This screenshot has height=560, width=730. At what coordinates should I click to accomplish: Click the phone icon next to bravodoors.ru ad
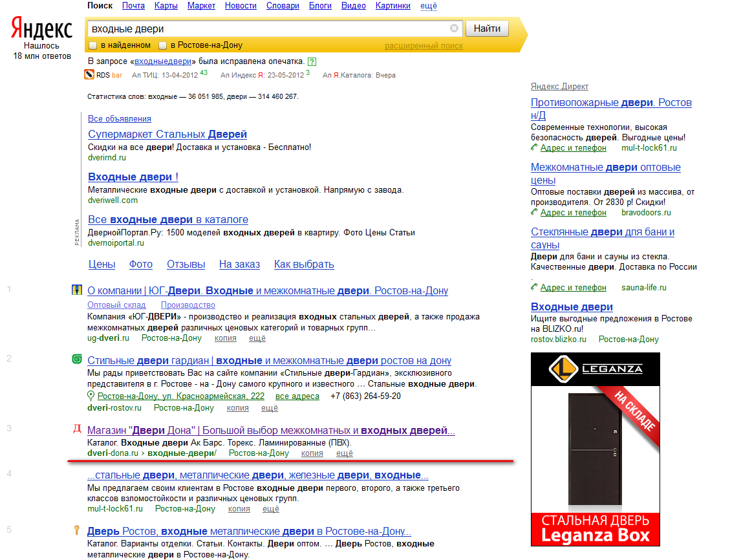click(535, 212)
